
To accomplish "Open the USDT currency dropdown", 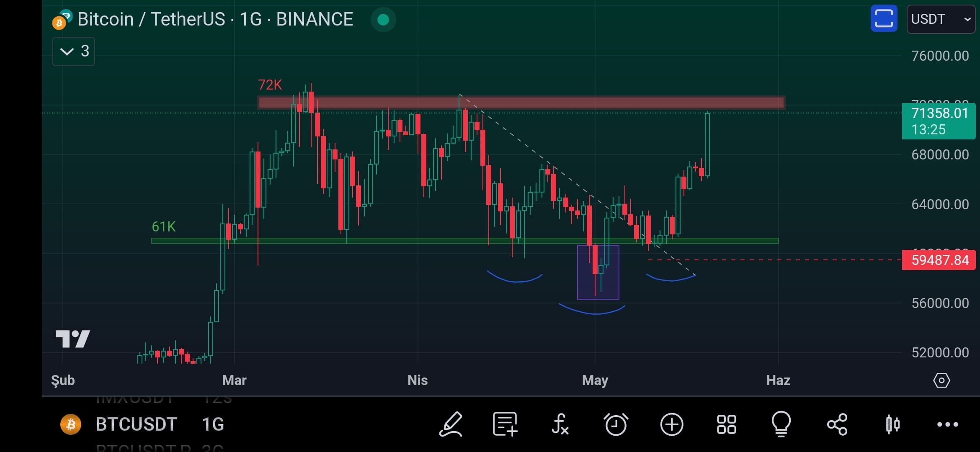I will [941, 19].
